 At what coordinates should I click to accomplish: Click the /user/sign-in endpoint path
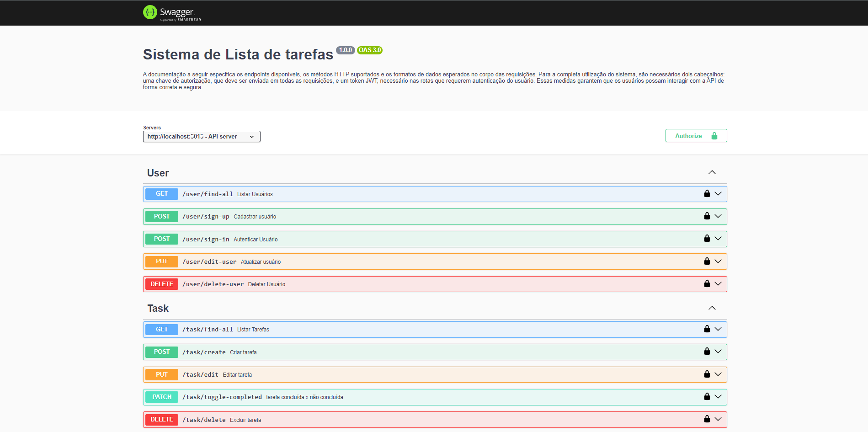coord(206,239)
